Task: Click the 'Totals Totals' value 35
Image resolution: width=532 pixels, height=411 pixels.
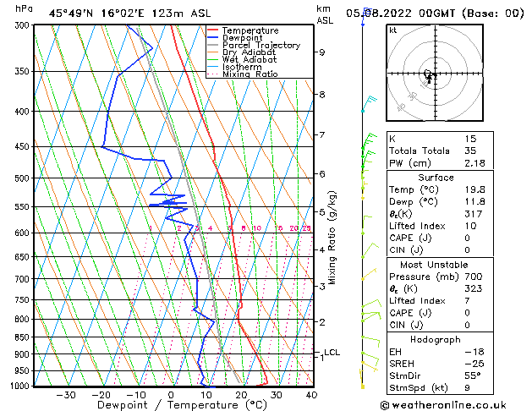Action: coord(470,151)
